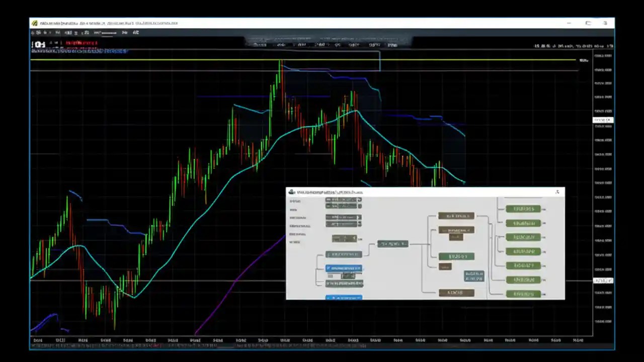644x362 pixels.
Task: Click the topmost green button in the dialog
Action: point(523,209)
